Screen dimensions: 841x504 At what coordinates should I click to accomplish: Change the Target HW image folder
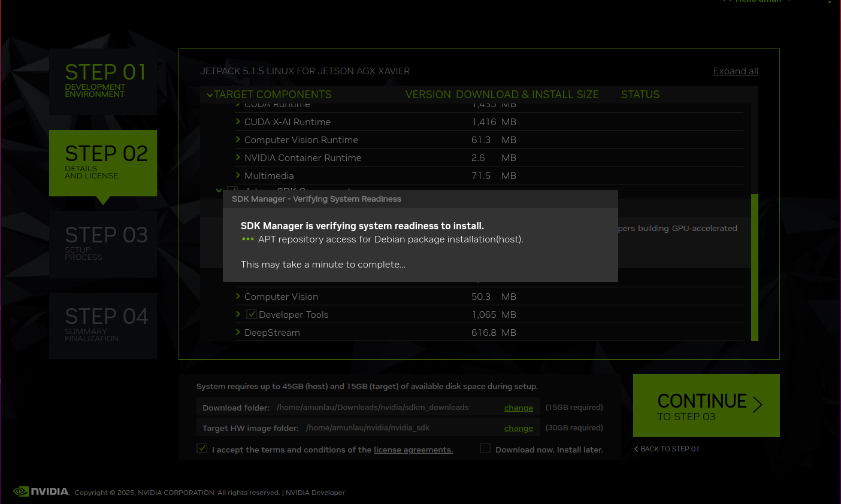click(x=519, y=428)
